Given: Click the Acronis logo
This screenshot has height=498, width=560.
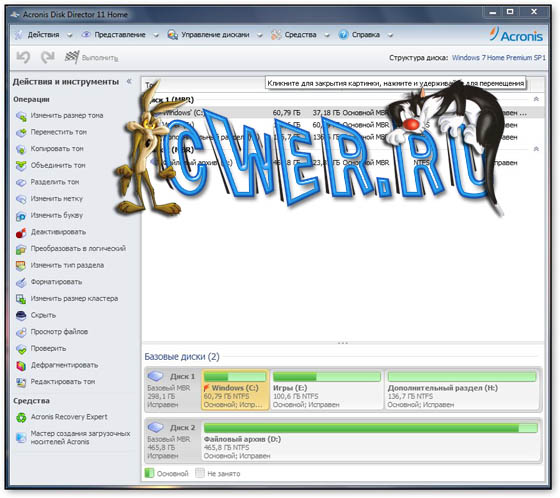Looking at the screenshot, I should click(516, 35).
